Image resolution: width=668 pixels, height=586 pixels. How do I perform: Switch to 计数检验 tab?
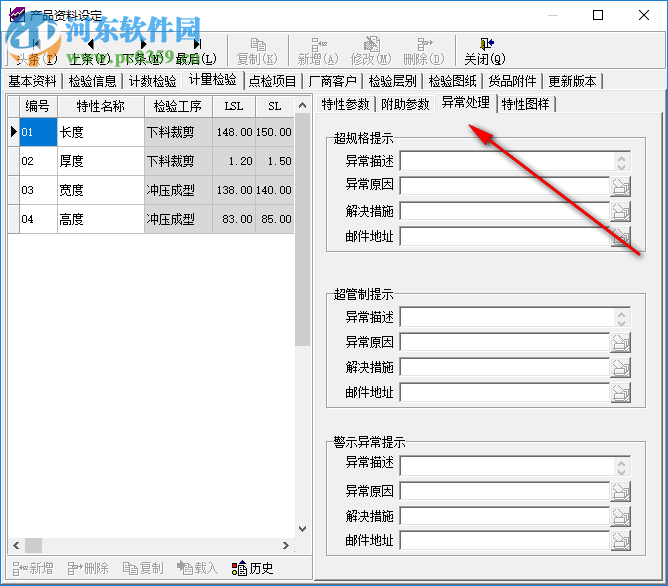[x=153, y=81]
